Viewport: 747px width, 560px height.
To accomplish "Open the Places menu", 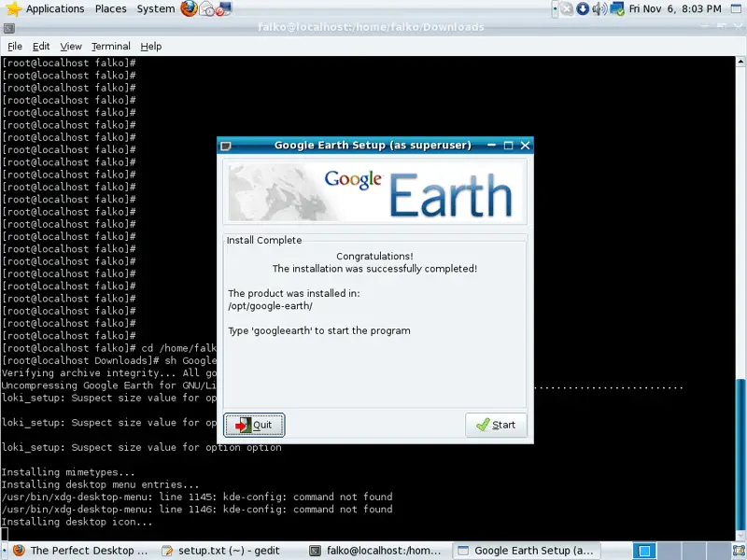I will [110, 8].
